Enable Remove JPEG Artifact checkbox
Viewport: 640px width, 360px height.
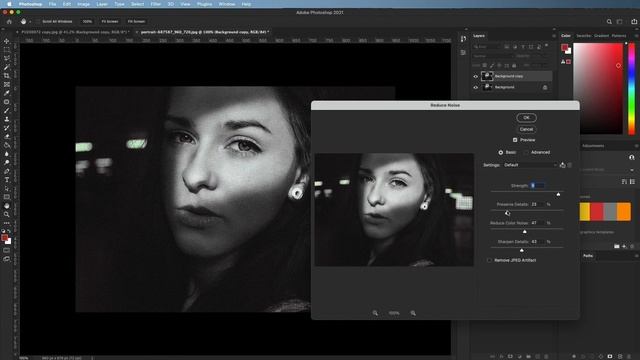point(489,260)
